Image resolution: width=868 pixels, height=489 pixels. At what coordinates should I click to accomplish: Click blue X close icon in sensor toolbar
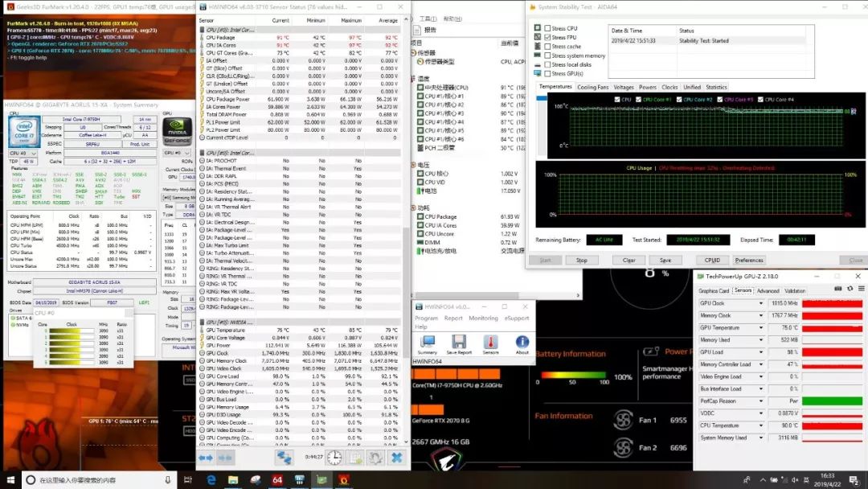pos(396,458)
